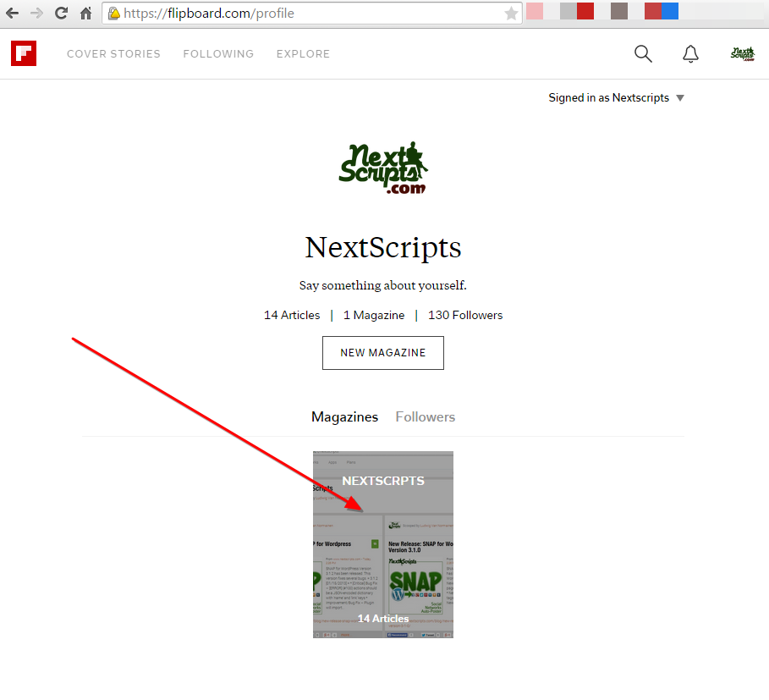Click the browser back arrow
The height and width of the screenshot is (700, 769).
click(12, 14)
